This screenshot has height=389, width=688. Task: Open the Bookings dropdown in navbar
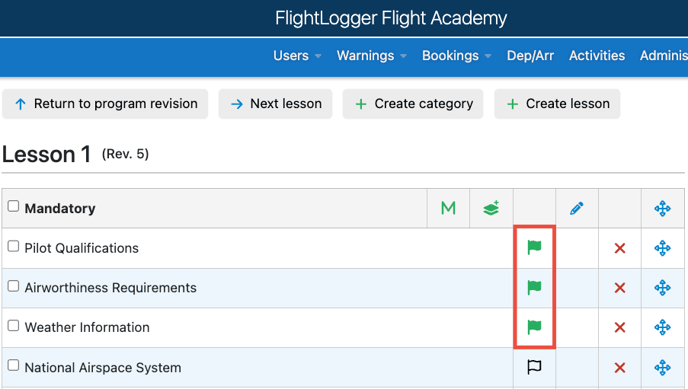456,56
